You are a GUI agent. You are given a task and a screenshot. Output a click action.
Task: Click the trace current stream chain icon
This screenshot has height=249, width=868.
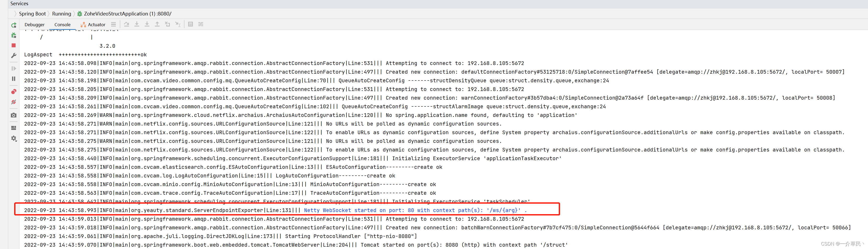(x=201, y=24)
